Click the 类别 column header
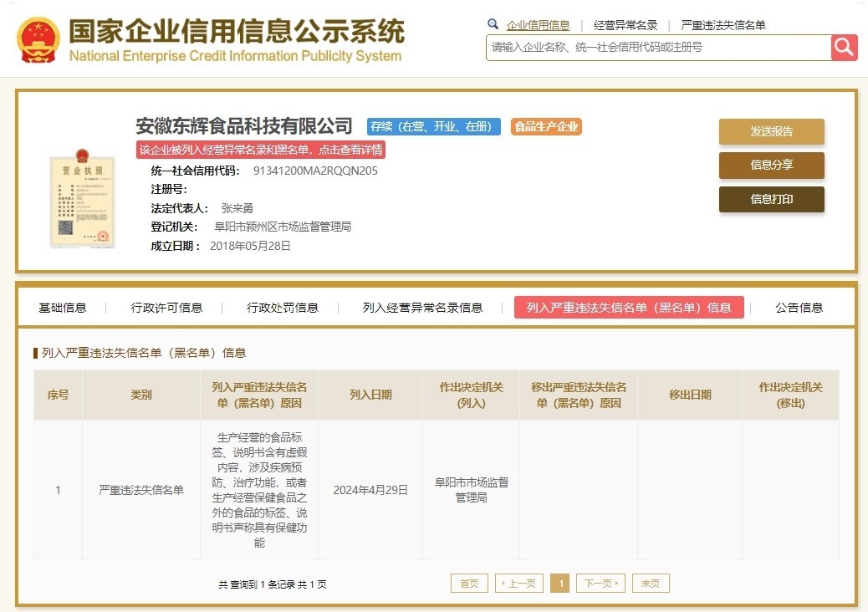The height and width of the screenshot is (612, 868). (141, 395)
